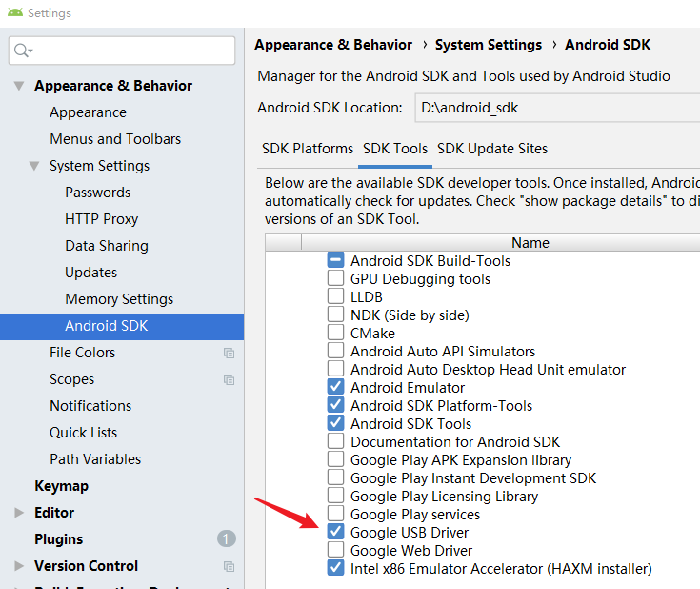Screen dimensions: 700x589
Task: Open Scopes settings
Action: point(71,379)
